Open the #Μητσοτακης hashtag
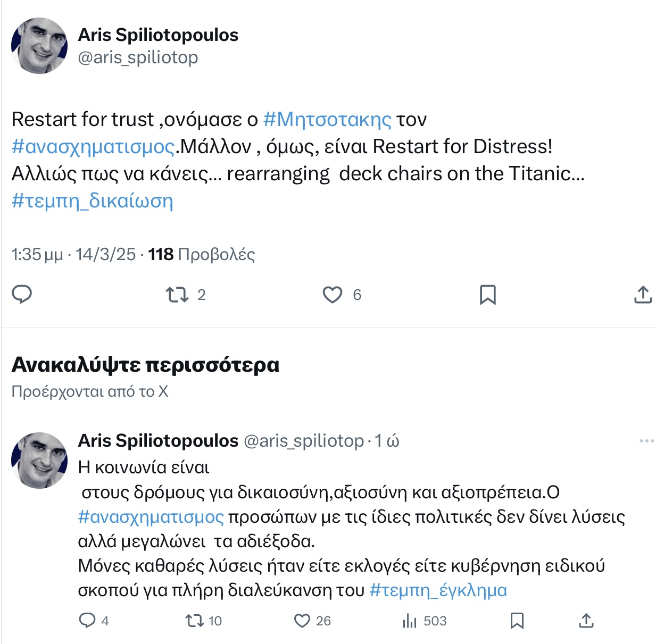Image resolution: width=656 pixels, height=644 pixels. 327,119
